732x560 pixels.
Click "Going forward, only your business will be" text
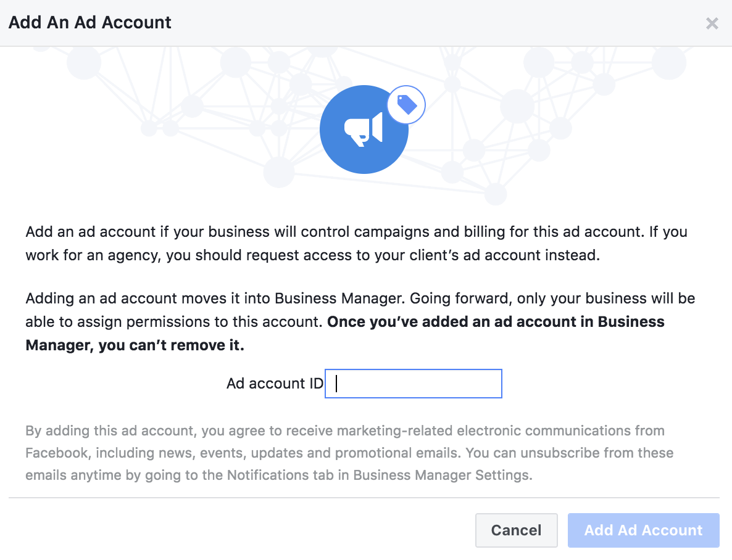pyautogui.click(x=552, y=299)
